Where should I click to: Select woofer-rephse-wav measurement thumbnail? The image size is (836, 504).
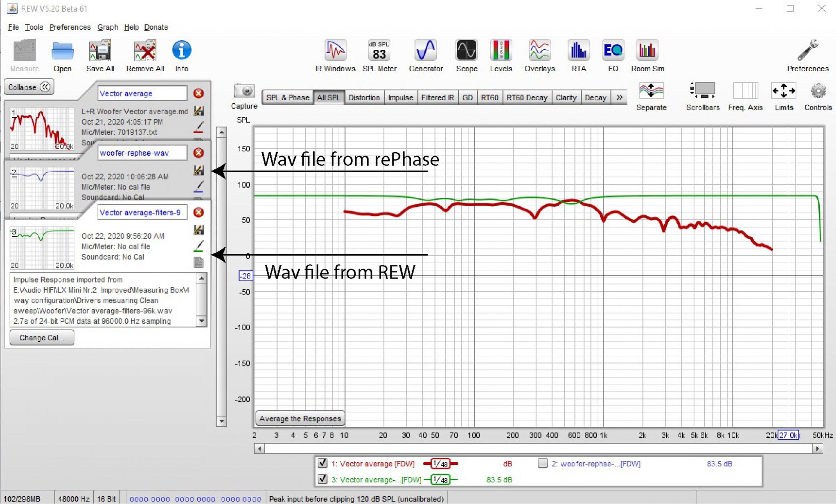(x=42, y=188)
